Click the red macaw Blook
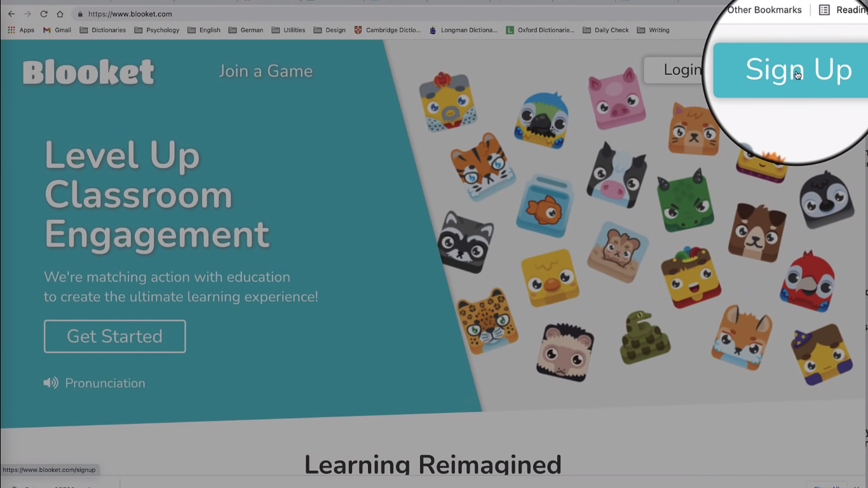Viewport: 868px width, 488px height. 808,281
